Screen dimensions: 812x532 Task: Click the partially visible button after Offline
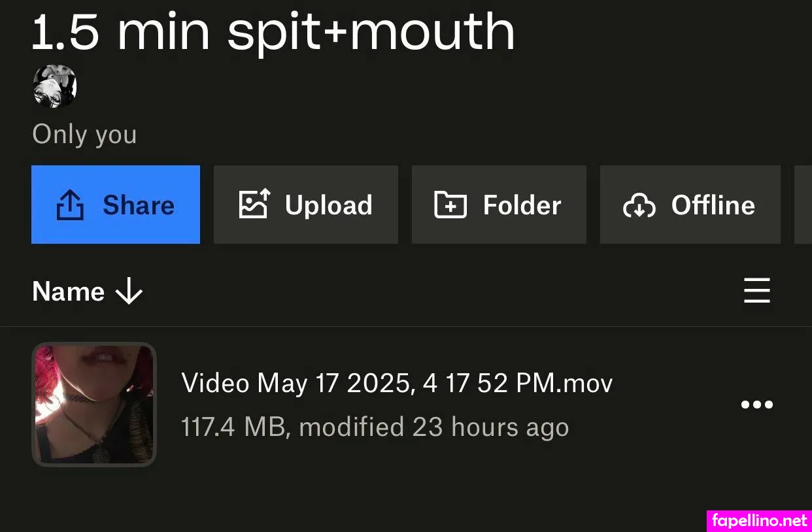tap(803, 205)
